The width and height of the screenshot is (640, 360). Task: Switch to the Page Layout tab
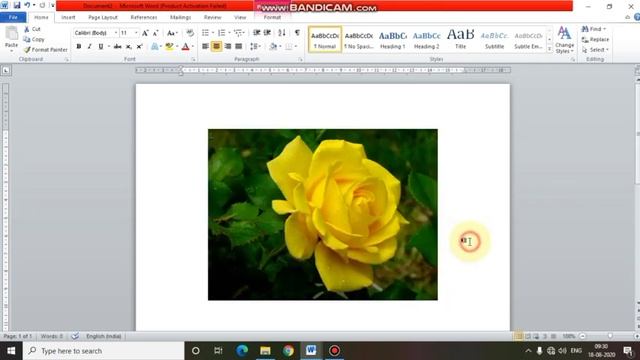[x=102, y=17]
